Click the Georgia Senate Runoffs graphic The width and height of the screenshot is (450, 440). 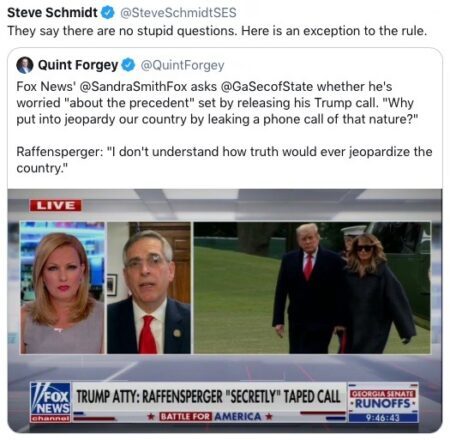click(383, 400)
